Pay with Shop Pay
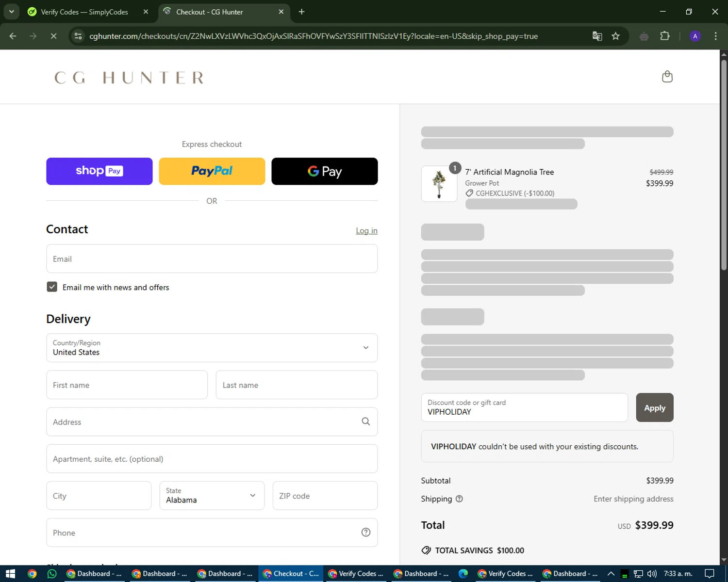This screenshot has height=582, width=728. (99, 171)
